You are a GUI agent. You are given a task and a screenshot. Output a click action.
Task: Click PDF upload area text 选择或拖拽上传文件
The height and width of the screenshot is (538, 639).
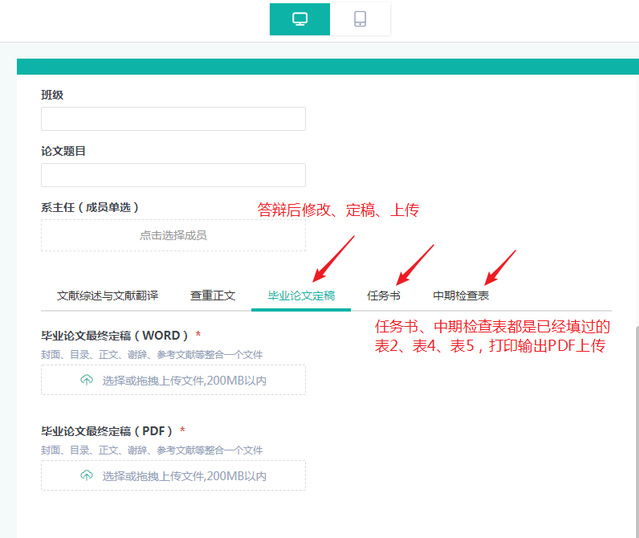184,475
